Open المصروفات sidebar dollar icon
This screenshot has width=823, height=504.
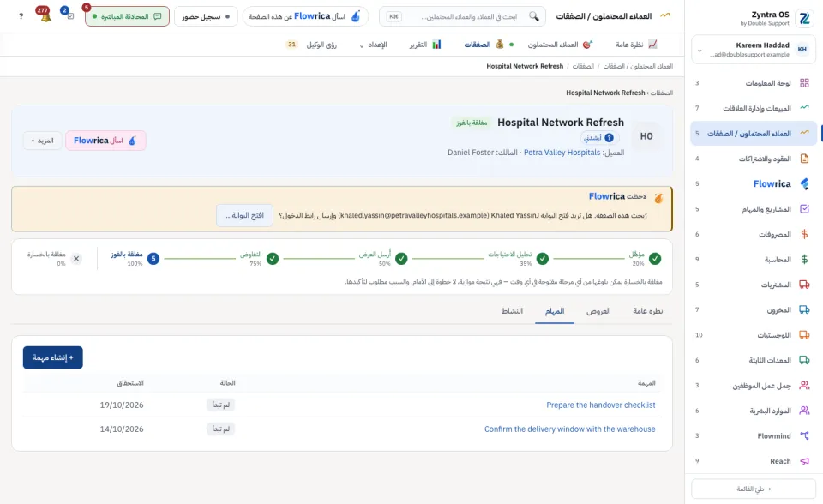[x=804, y=234]
